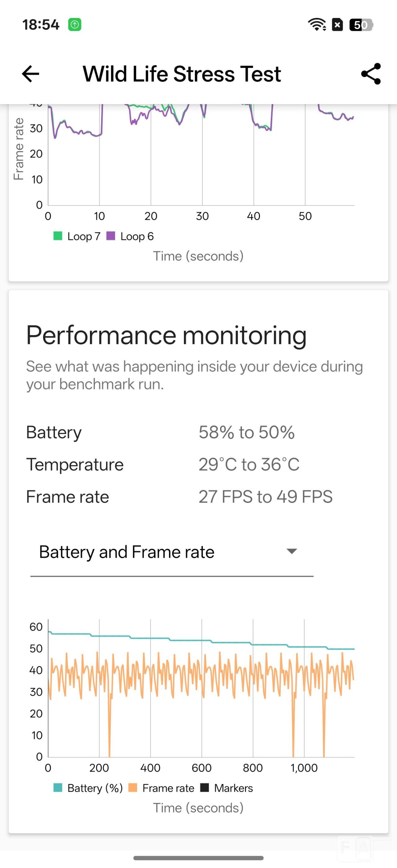Image resolution: width=397 pixels, height=868 pixels.
Task: Open the Battery and Frame rate dropdown
Action: [x=171, y=552]
